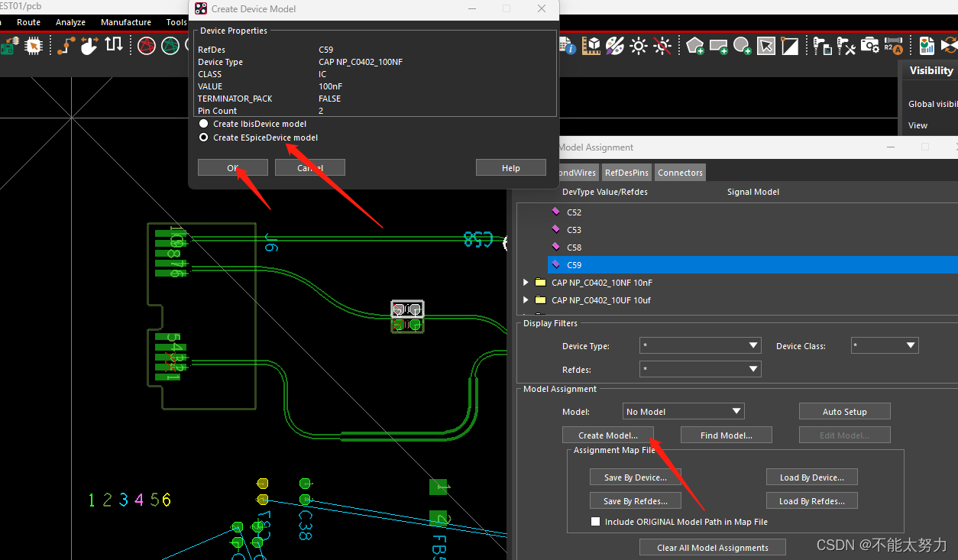Select Create IbisDevice model radio button
958x560 pixels.
[x=203, y=124]
